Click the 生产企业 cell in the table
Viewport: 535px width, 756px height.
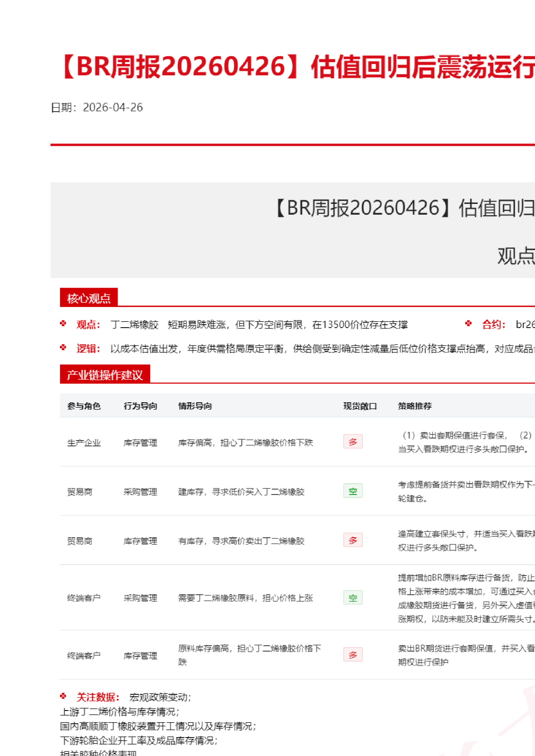click(84, 443)
